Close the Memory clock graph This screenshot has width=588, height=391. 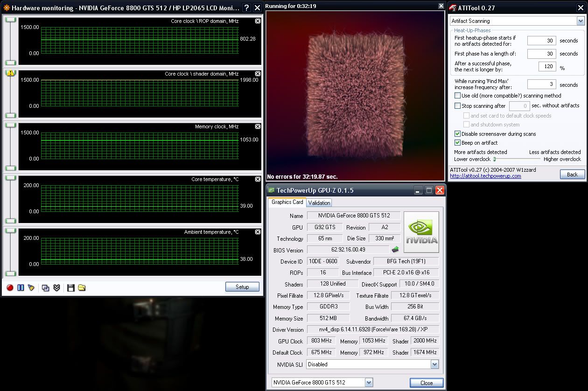[x=258, y=126]
